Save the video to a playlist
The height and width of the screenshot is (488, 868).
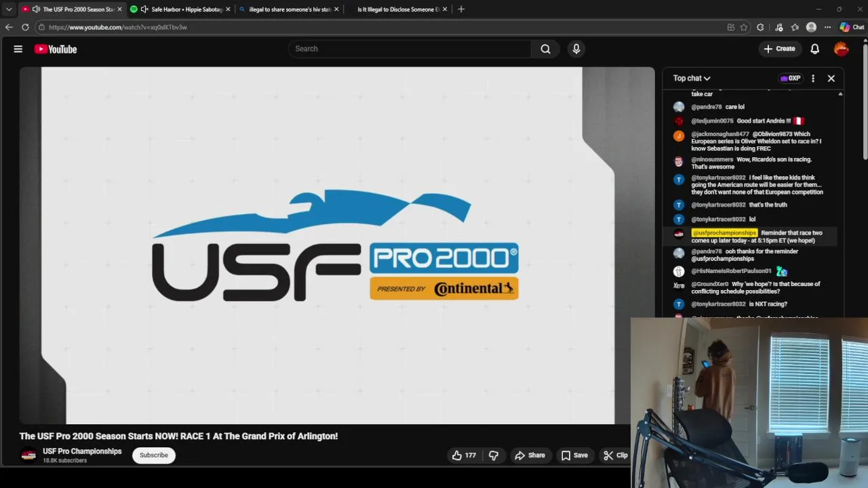[574, 455]
